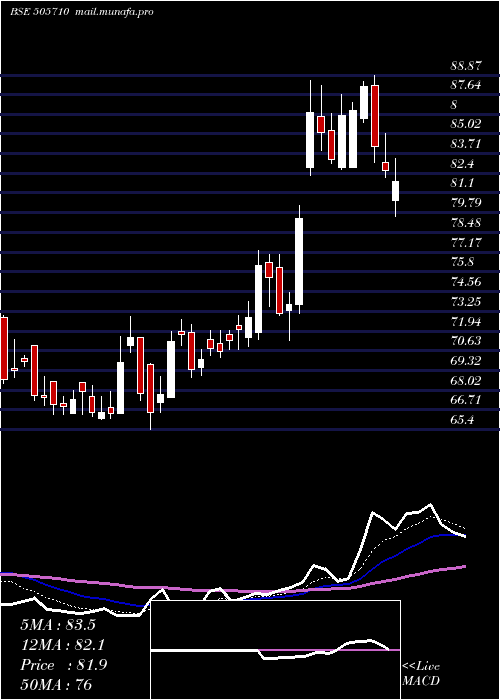Screen dimensions: 500x700
Task: Click the 77.17 price level label
Action: tap(466, 243)
